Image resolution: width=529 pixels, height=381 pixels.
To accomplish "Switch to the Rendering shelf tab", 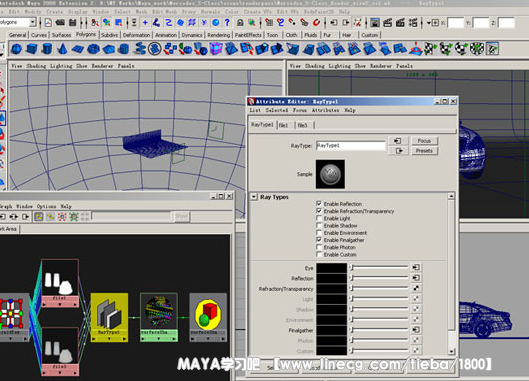I will tap(218, 35).
